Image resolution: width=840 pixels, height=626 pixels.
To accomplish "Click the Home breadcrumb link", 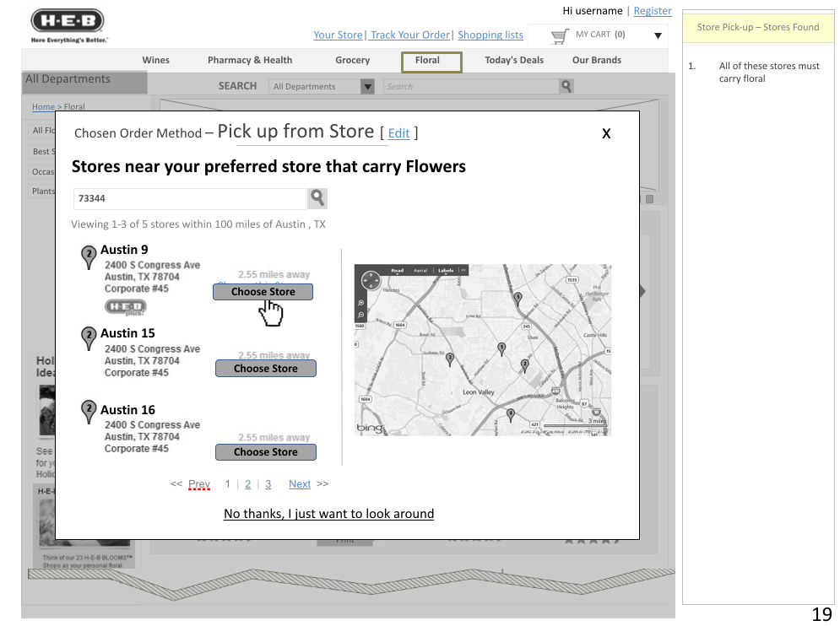I will click(43, 106).
